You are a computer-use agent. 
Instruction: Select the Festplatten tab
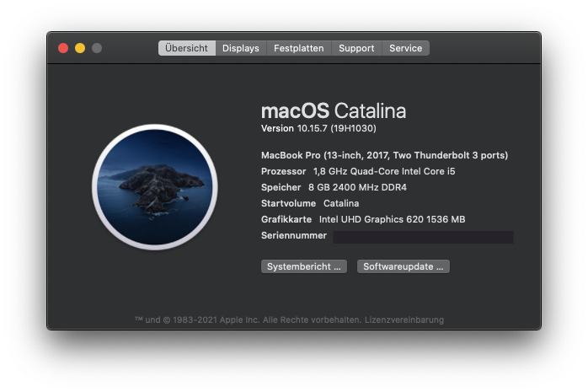click(x=299, y=48)
